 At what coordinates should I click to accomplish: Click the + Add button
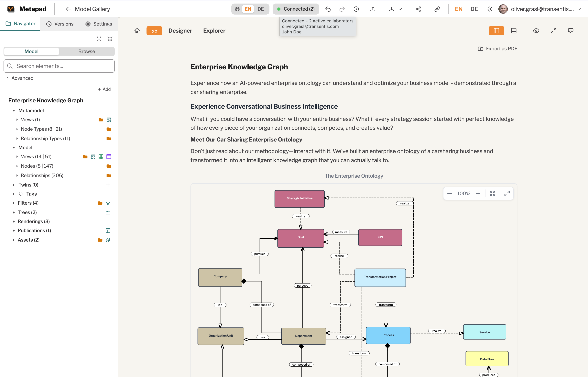coord(104,89)
